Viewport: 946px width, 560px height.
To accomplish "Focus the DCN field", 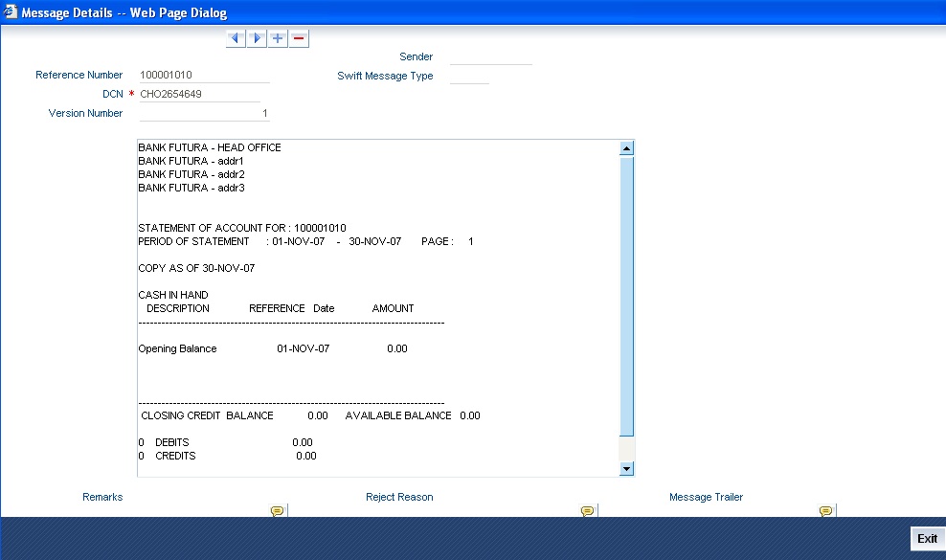I will [x=200, y=94].
